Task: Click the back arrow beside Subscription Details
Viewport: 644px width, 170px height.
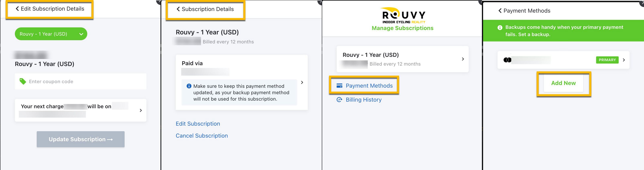Action: (x=178, y=9)
